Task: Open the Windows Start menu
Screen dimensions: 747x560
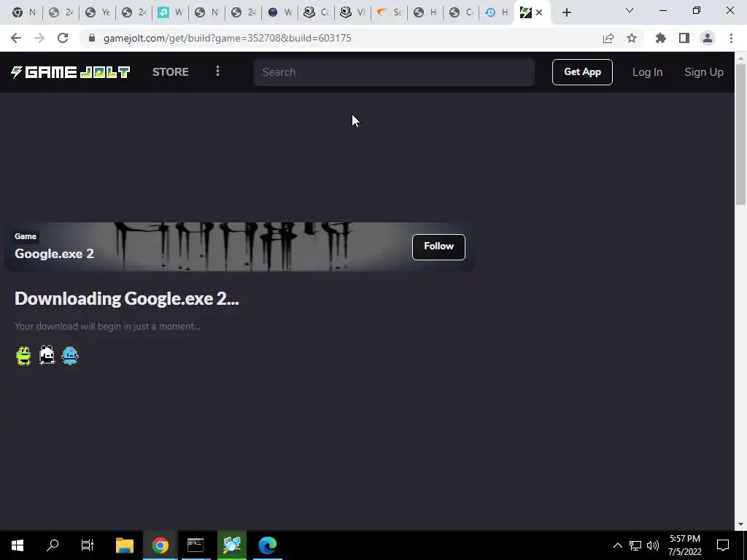Action: pyautogui.click(x=18, y=545)
